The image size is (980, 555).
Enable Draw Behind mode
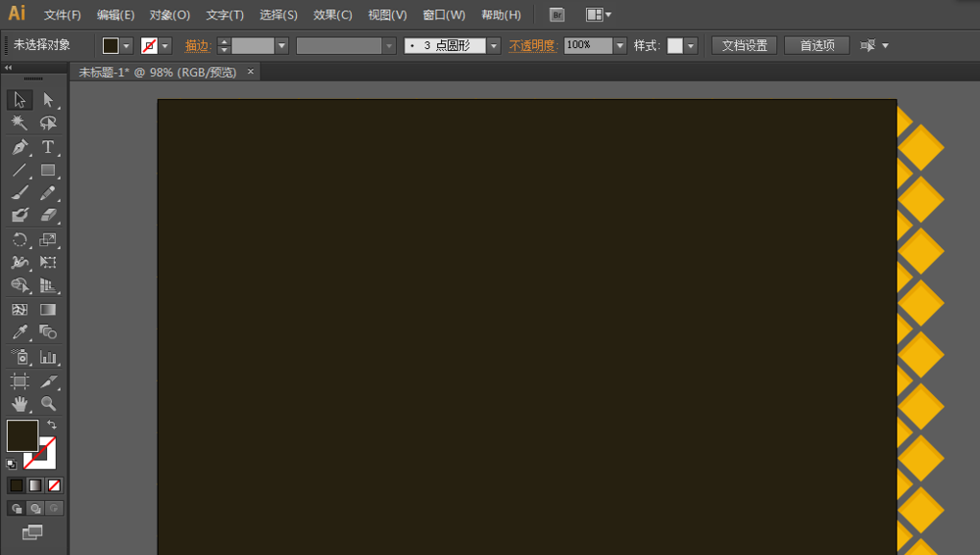35,508
